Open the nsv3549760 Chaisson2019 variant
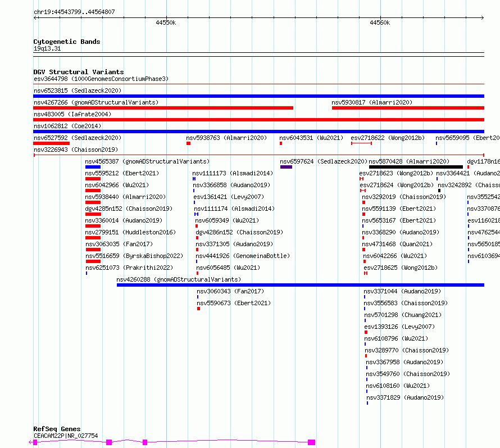 [408, 374]
